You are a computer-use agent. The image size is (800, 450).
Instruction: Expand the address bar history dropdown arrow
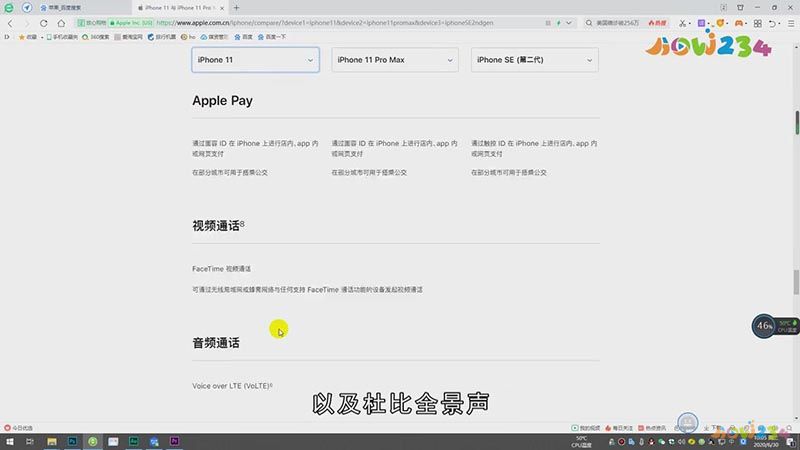click(568, 23)
